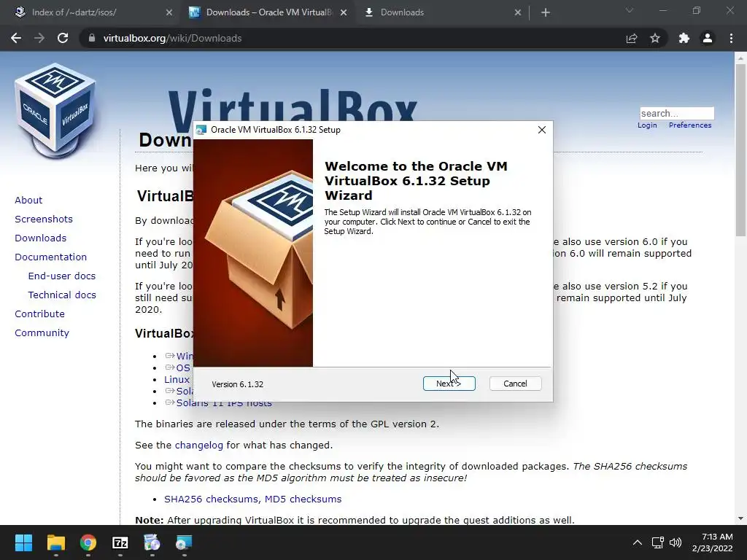Click the share page icon in address bar
Screen dimensions: 747x560
(x=632, y=38)
